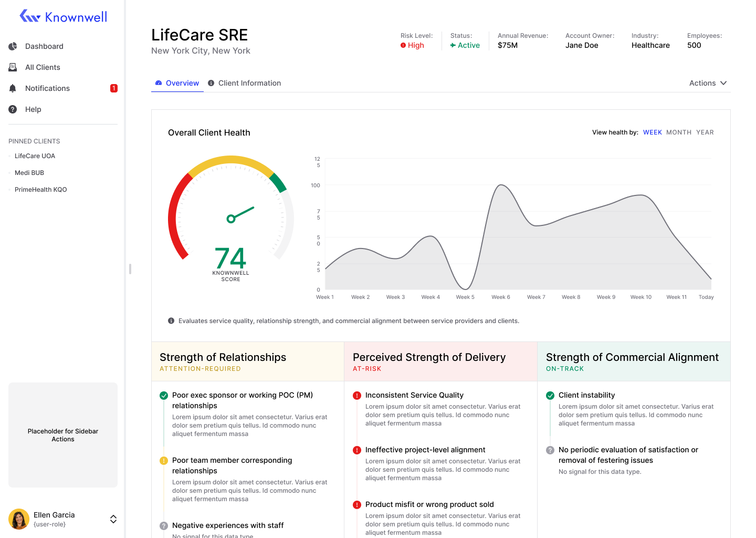Image resolution: width=756 pixels, height=538 pixels.
Task: Open pinned client PrimeHealth KQO
Action: coord(41,190)
